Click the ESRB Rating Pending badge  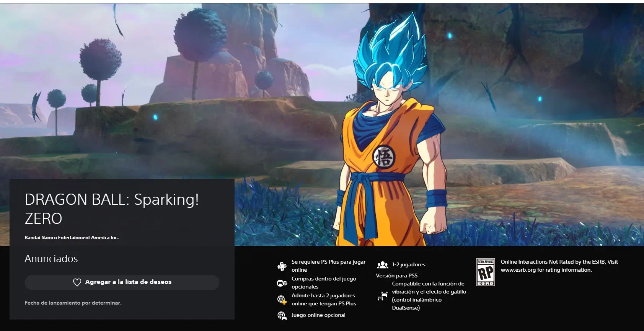[485, 272]
